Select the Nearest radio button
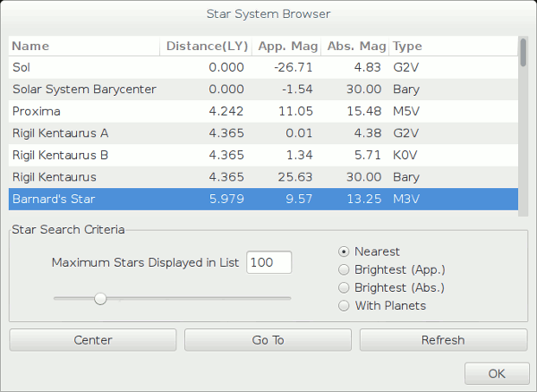The image size is (537, 392). pyautogui.click(x=344, y=251)
